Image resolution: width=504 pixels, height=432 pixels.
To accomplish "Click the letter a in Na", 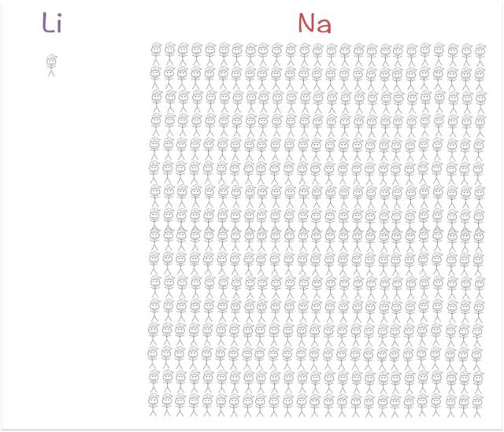I will 324,26.
